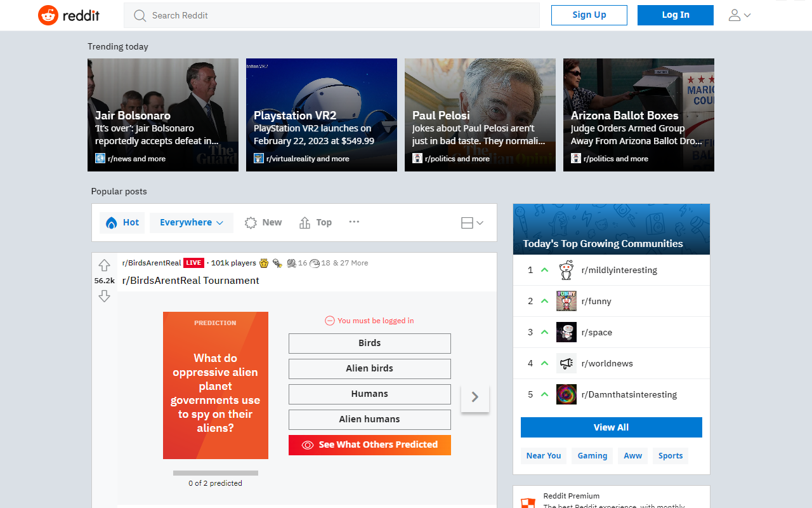Click the flame icon of the Hot sort
Screen dimensions: 812x508
coord(112,223)
